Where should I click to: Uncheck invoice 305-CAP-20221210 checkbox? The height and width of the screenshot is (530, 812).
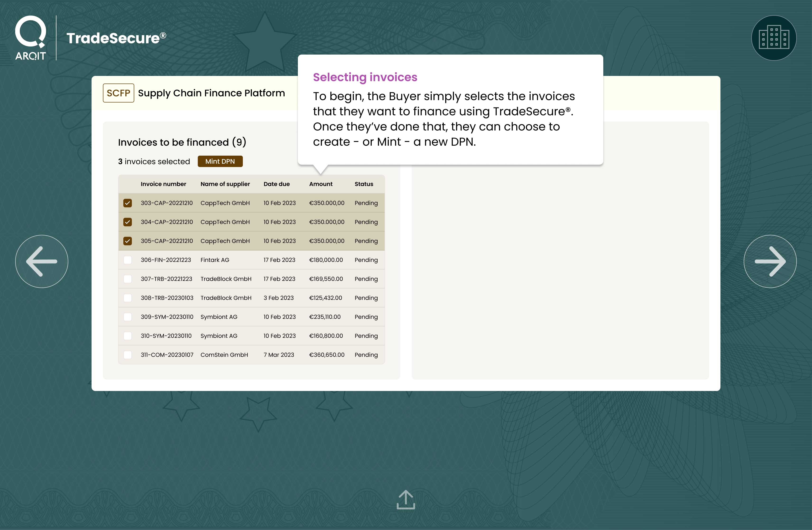click(128, 241)
